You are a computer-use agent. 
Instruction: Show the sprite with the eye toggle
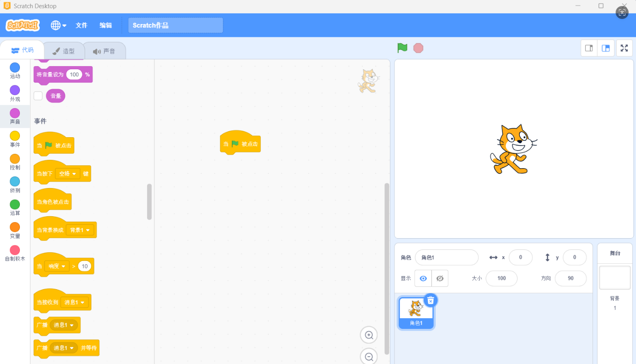422,278
